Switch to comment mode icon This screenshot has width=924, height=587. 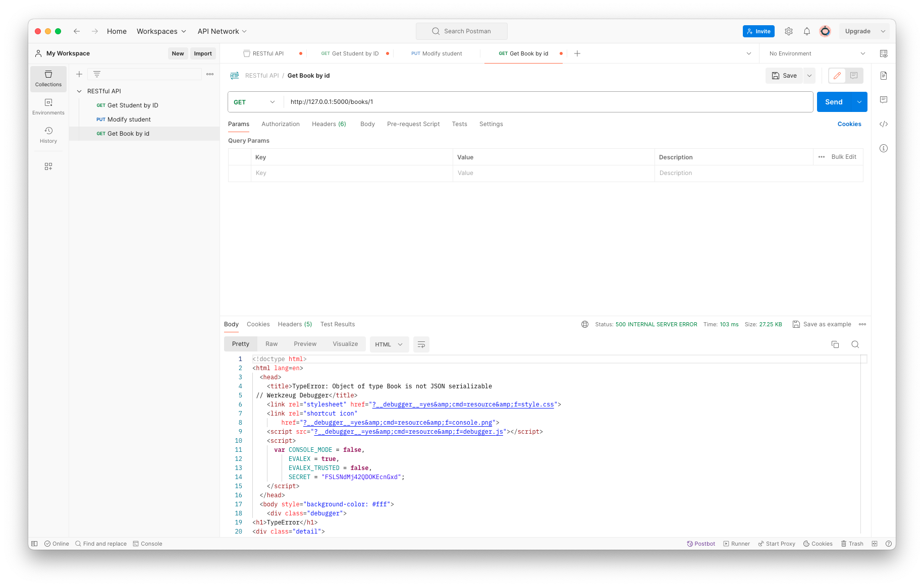click(854, 76)
